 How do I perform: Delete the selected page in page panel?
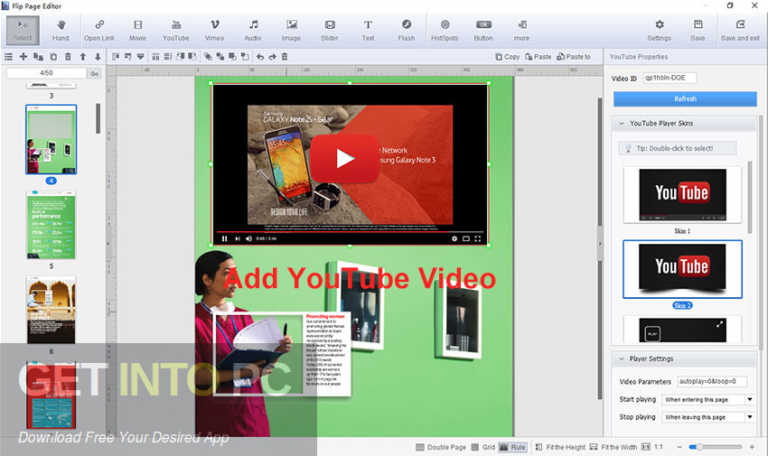click(68, 57)
